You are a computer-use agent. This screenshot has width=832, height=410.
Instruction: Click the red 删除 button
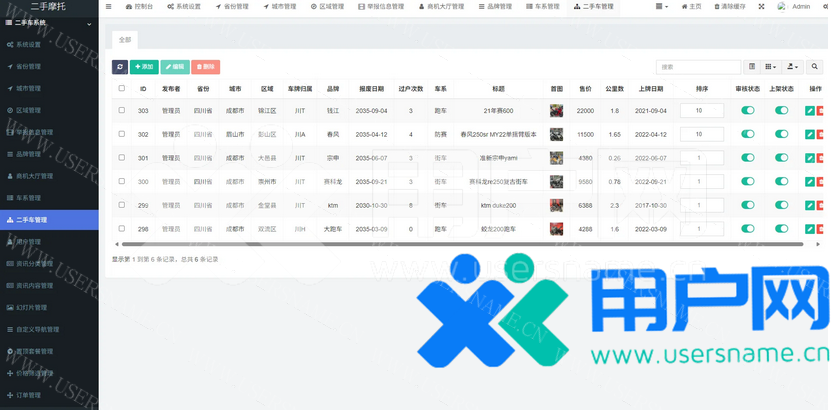[205, 67]
